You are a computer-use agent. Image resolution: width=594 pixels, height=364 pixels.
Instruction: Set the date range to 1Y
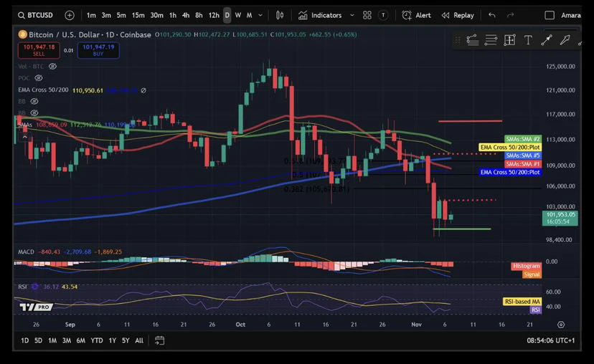point(112,340)
